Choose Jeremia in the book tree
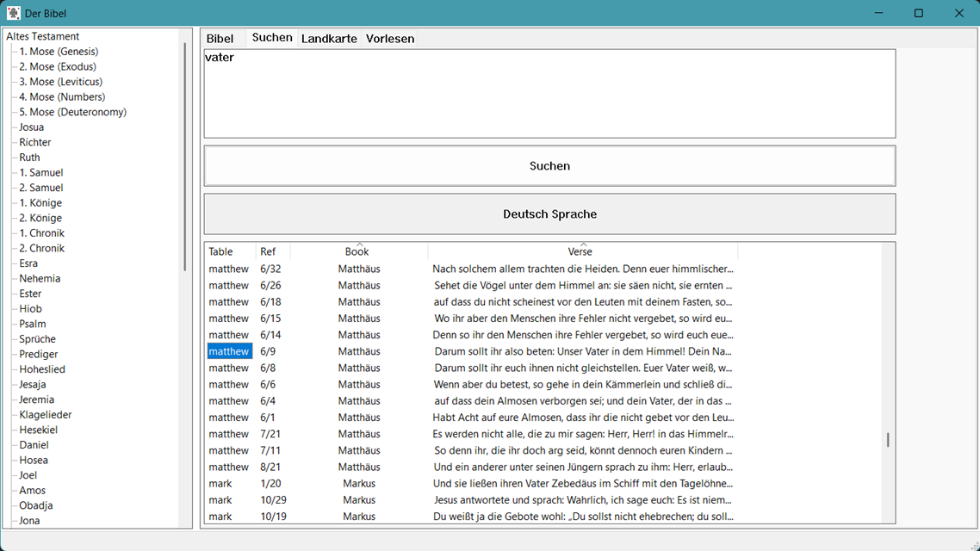 pos(36,399)
